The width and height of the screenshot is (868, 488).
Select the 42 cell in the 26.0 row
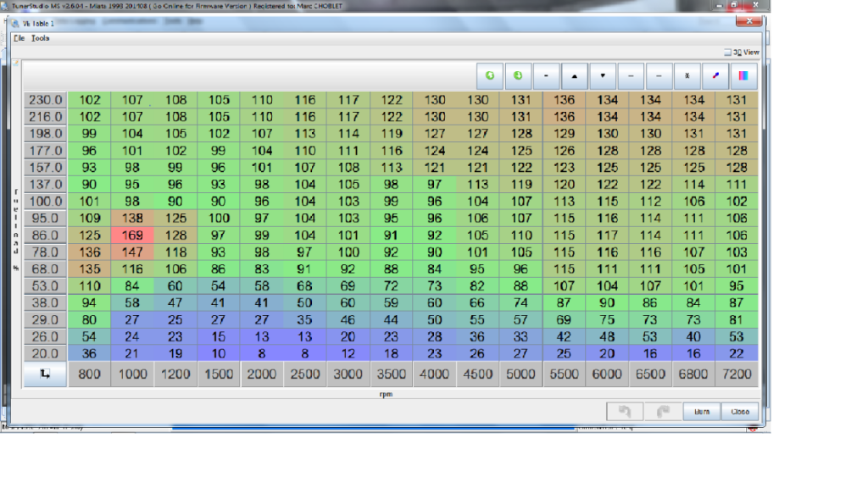[x=564, y=336]
